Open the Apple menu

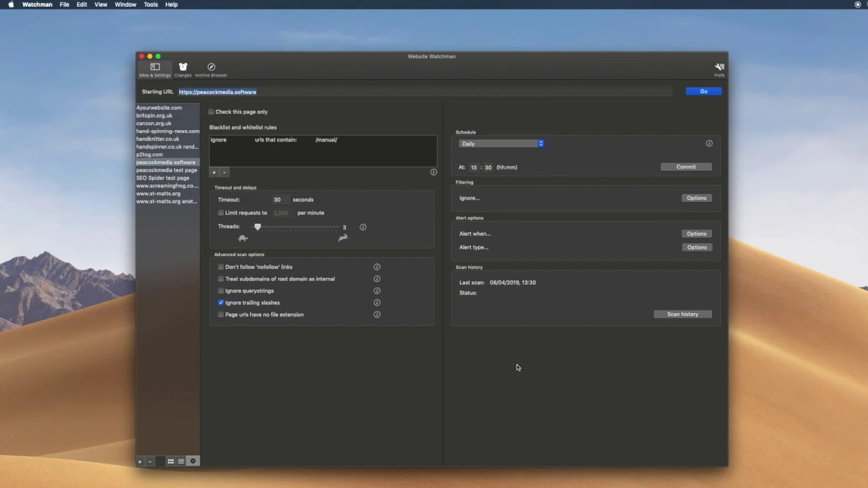pos(11,5)
